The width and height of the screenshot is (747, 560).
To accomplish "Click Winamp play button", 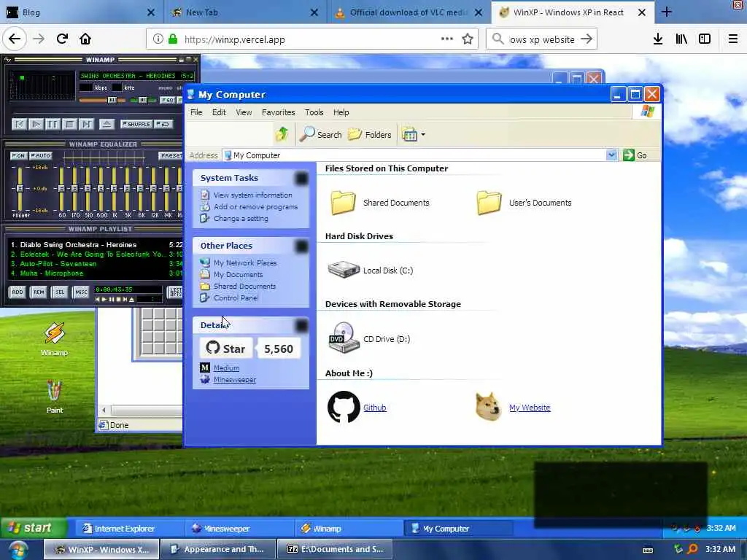I will click(36, 124).
